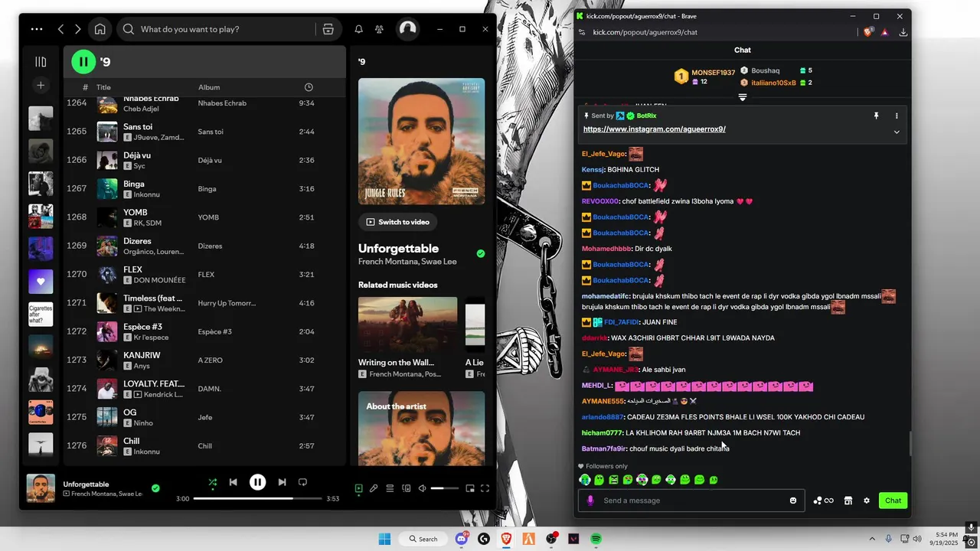980x551 pixels.
Task: Click Brave address bar kick.com URL
Action: 645,32
